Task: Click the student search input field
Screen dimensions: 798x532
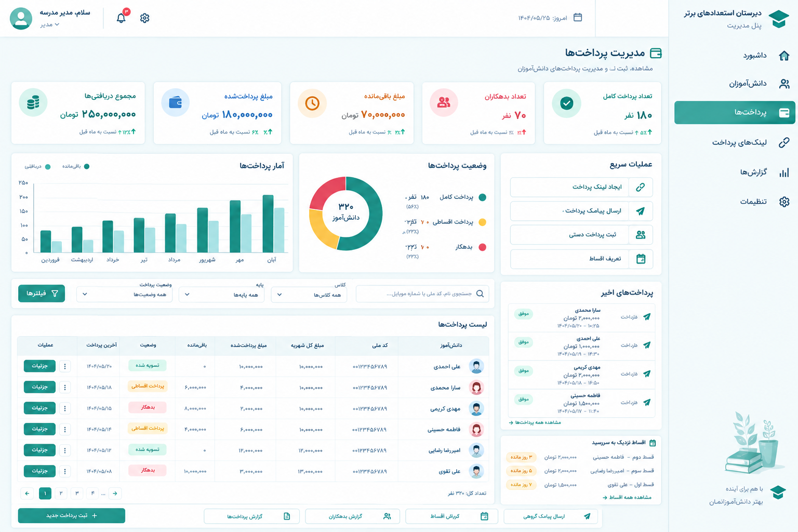Action: pos(422,294)
